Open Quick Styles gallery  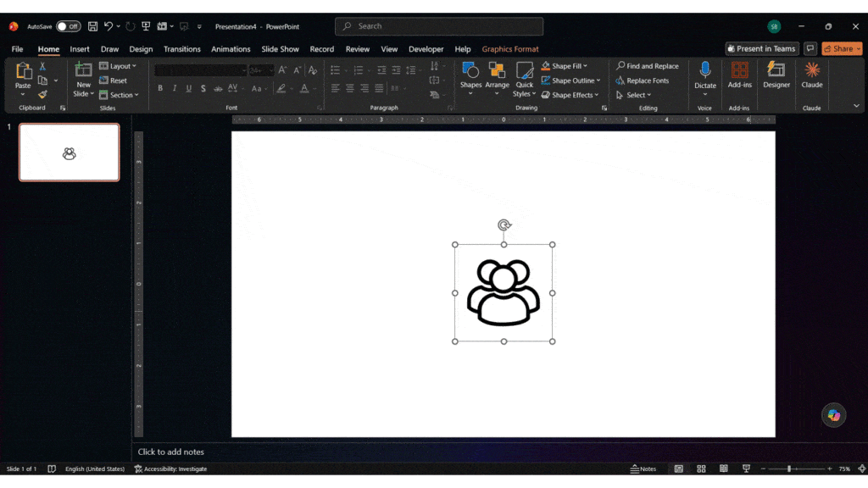(524, 79)
